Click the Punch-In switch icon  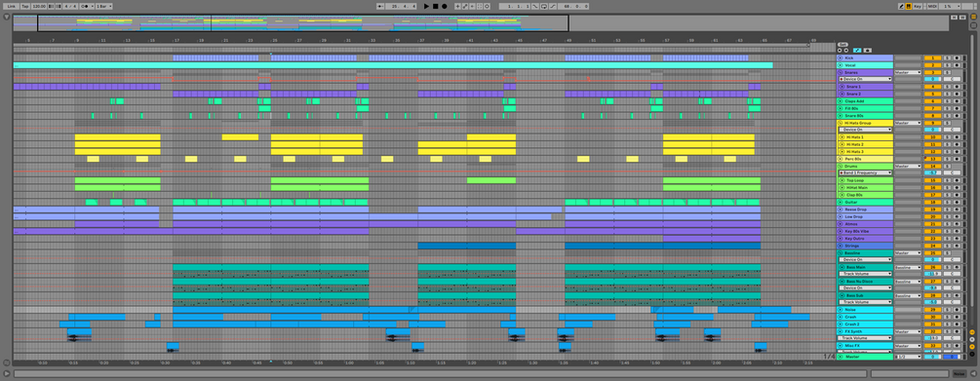pyautogui.click(x=535, y=6)
